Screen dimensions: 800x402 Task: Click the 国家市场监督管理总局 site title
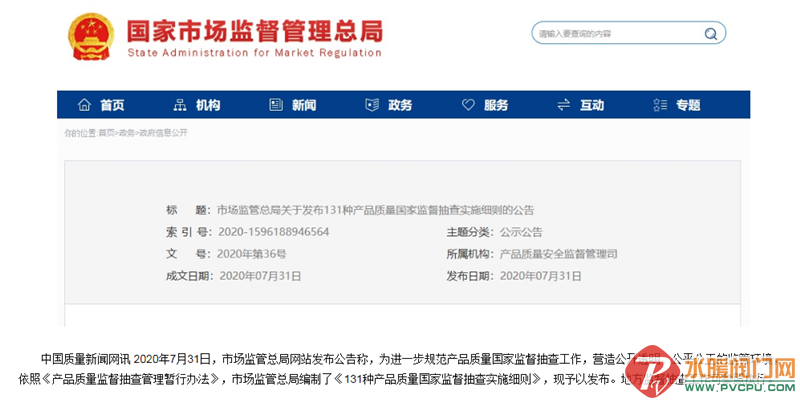tap(255, 32)
